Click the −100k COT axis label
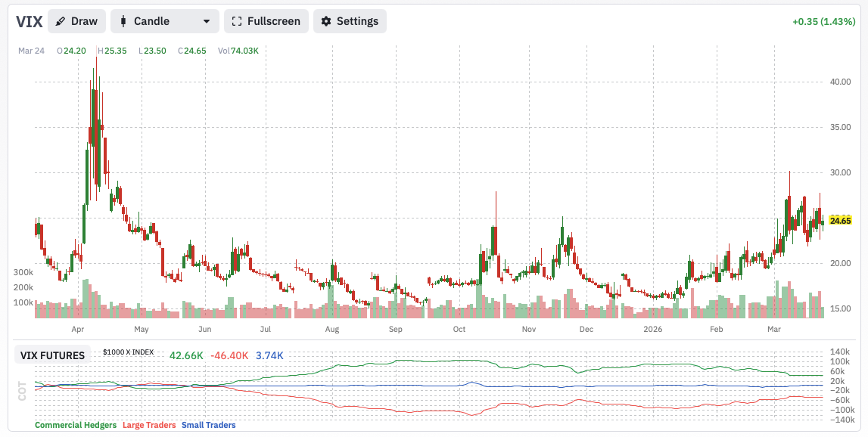This screenshot has height=437, width=868. tap(842, 410)
